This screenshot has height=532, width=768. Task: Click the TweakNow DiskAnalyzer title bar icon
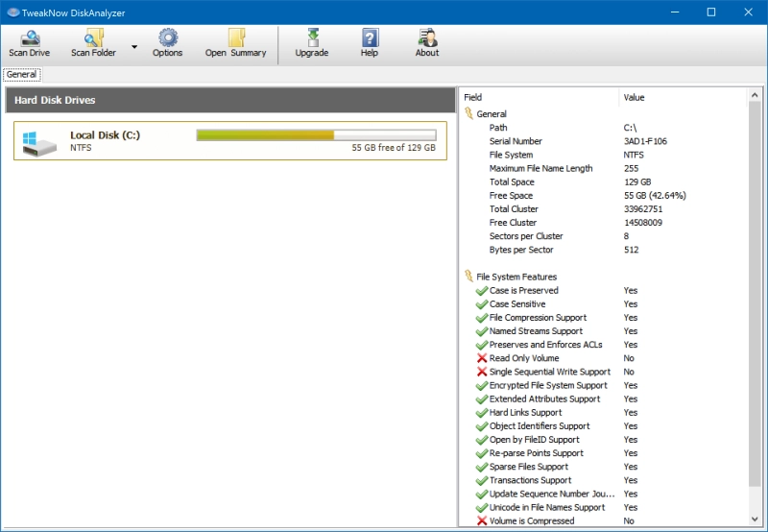[x=12, y=12]
